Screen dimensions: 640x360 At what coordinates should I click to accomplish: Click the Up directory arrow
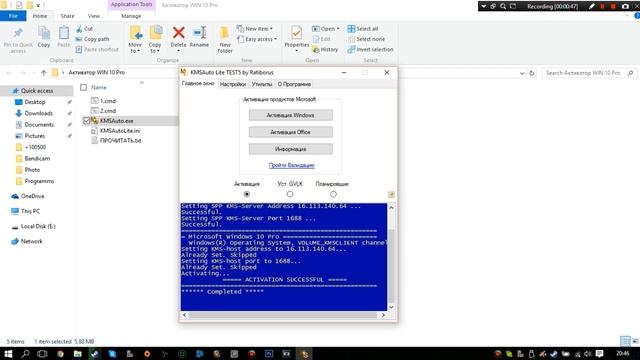point(44,73)
